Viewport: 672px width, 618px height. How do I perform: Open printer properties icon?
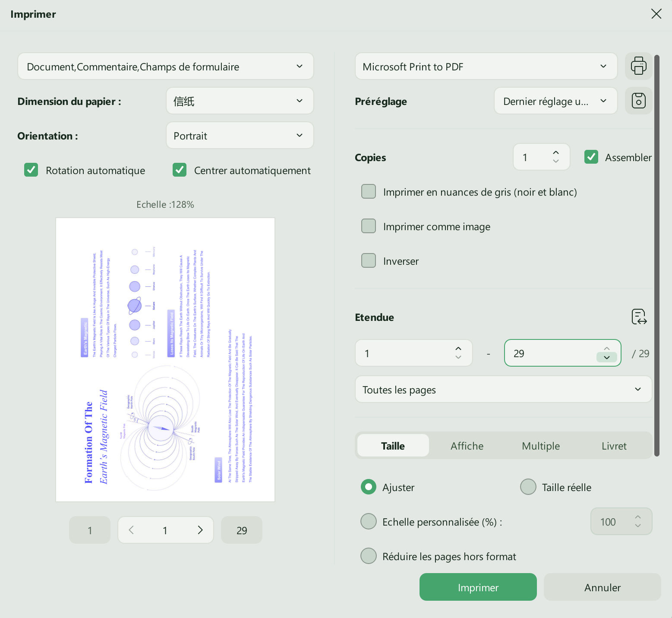point(638,66)
